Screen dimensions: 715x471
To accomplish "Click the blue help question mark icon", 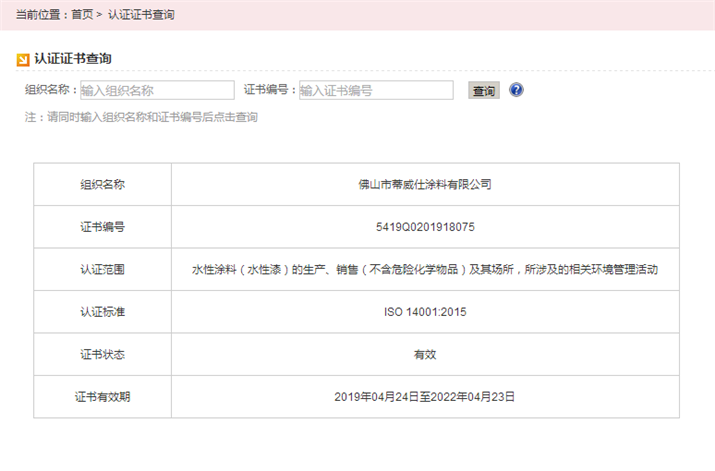I will click(x=516, y=90).
